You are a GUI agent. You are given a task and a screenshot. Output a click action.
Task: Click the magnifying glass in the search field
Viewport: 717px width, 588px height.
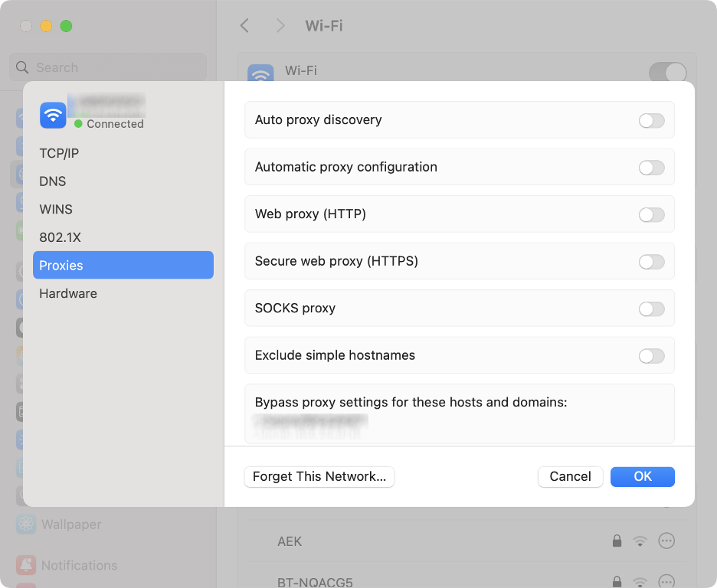pyautogui.click(x=22, y=67)
